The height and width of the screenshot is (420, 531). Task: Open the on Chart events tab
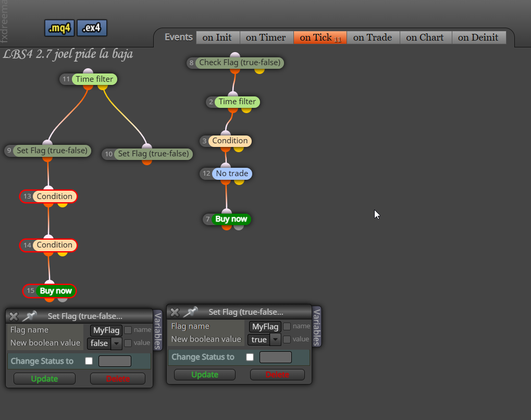[425, 38]
